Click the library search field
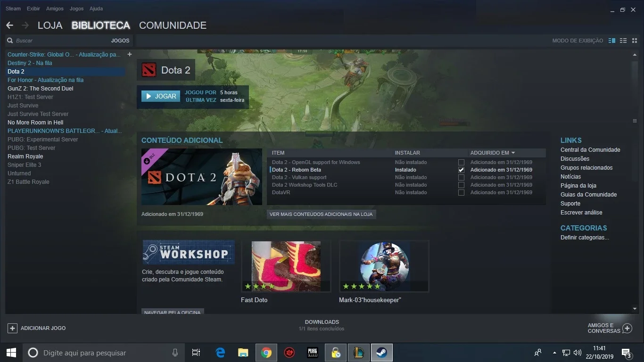The width and height of the screenshot is (644, 362). 61,41
